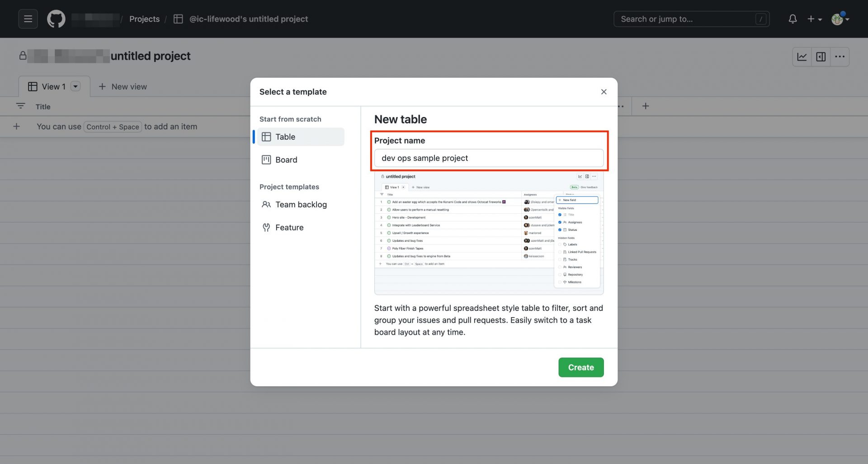Click the Search or jump to box
The image size is (868, 464).
tap(685, 19)
